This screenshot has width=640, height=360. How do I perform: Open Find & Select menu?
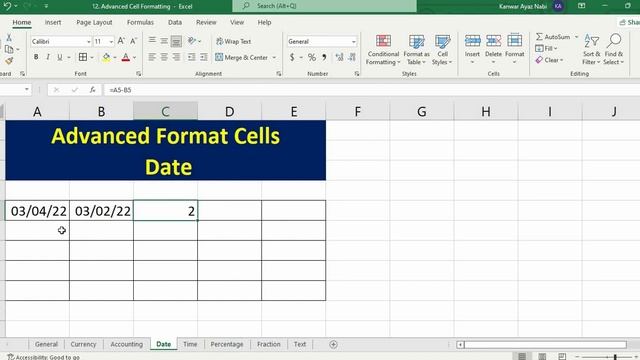point(614,49)
